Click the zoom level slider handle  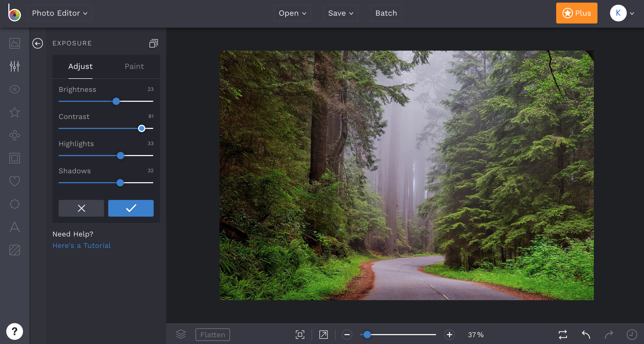[x=367, y=335]
